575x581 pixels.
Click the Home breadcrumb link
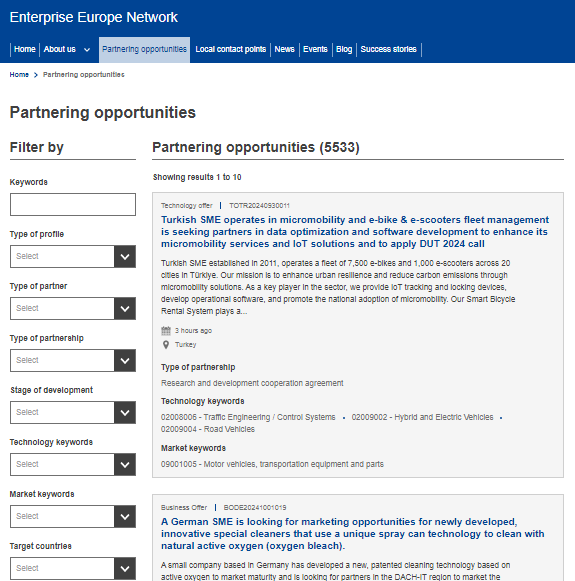coord(19,74)
